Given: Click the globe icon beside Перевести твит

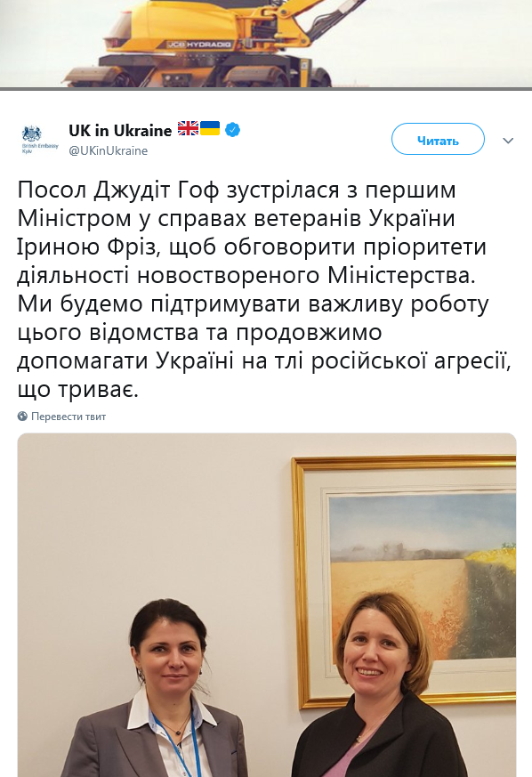Looking at the screenshot, I should pyautogui.click(x=22, y=417).
